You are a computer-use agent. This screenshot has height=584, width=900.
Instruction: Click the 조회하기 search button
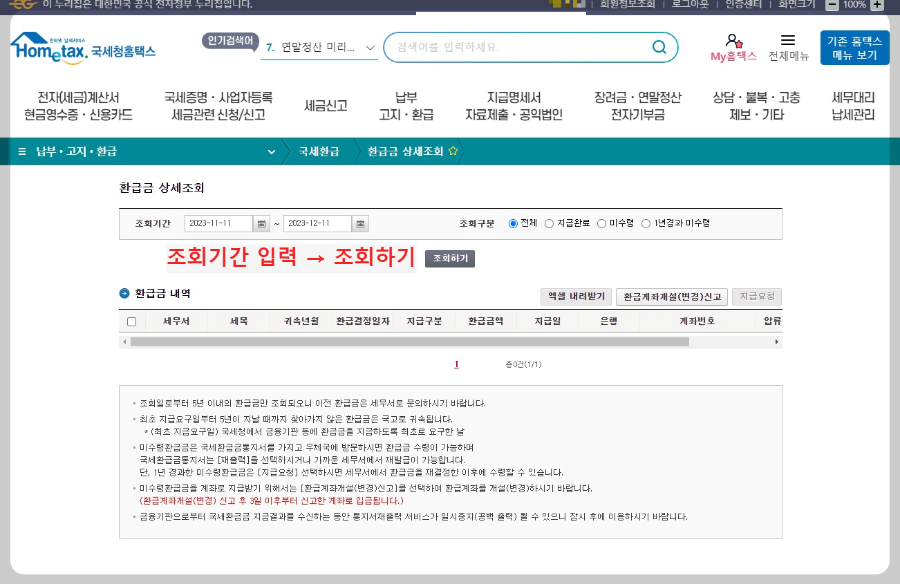[450, 260]
